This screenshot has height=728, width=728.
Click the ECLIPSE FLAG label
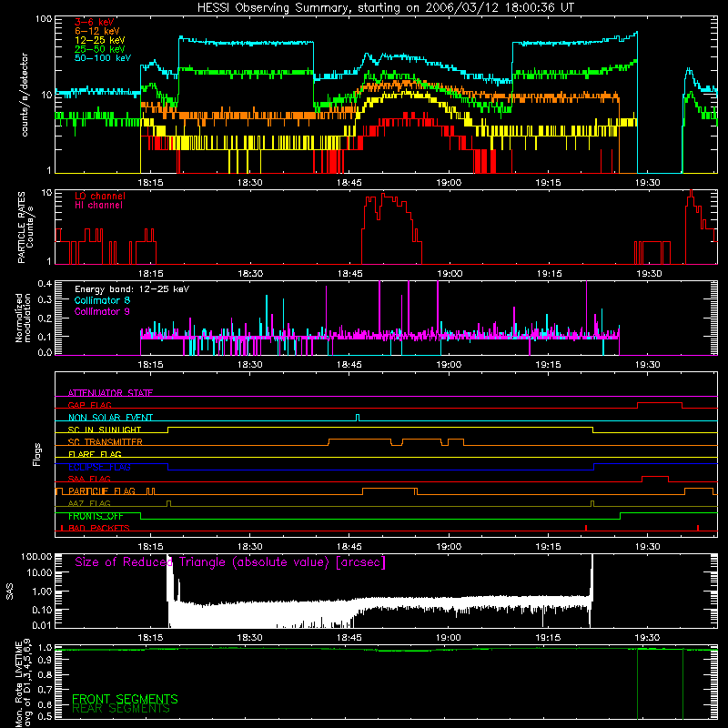(99, 467)
